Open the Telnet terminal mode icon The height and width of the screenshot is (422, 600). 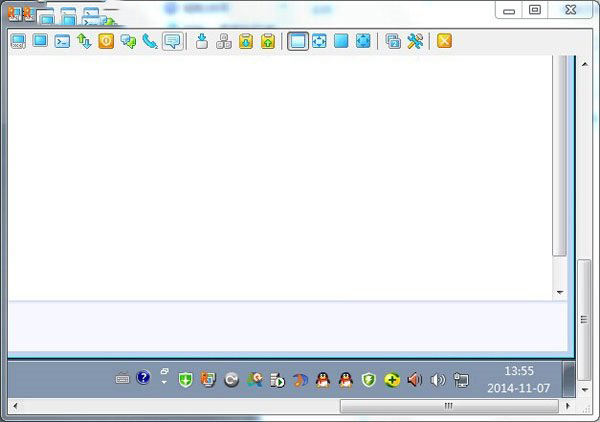(62, 41)
